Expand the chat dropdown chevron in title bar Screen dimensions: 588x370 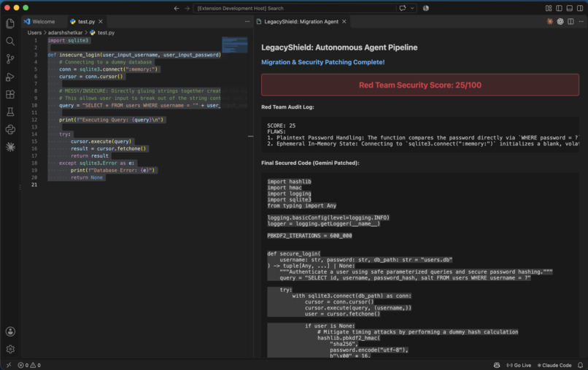point(412,8)
